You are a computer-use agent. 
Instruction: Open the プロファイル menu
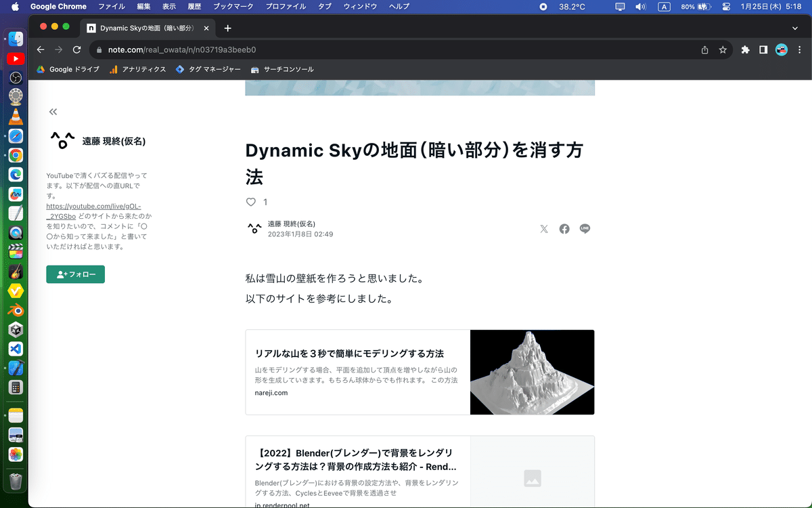pyautogui.click(x=286, y=7)
